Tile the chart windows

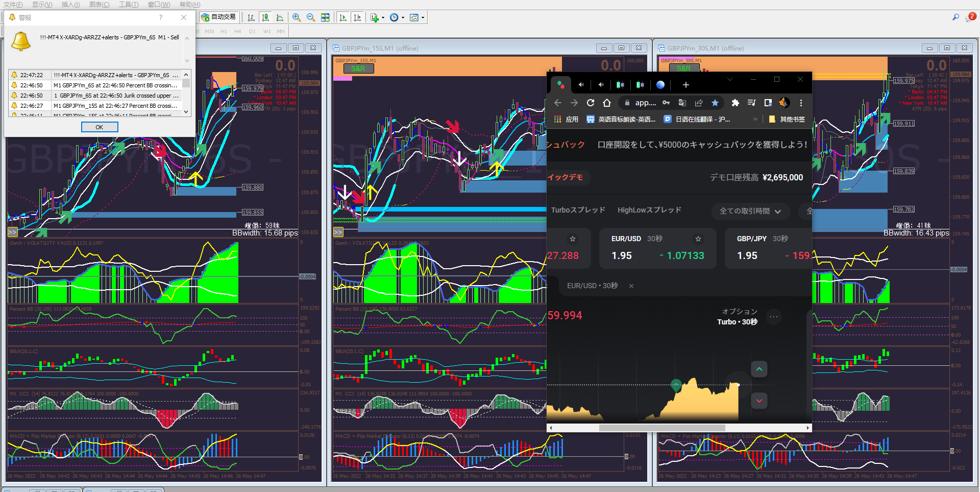[x=325, y=17]
